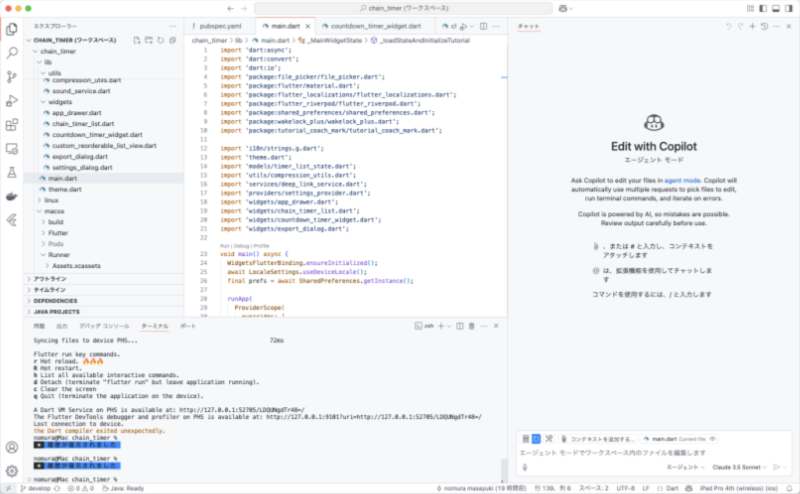
Task: Open Remote Explorer view in activity bar
Action: (12, 149)
